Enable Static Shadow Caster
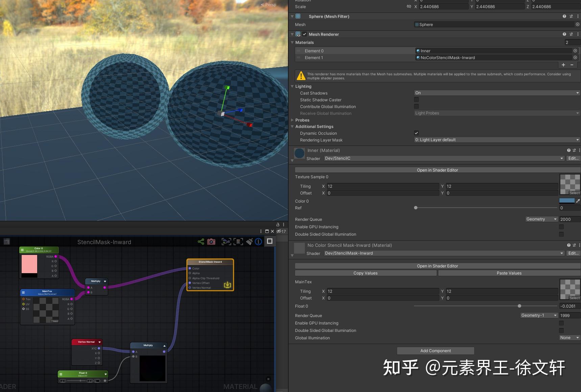581x392 pixels. pyautogui.click(x=416, y=100)
